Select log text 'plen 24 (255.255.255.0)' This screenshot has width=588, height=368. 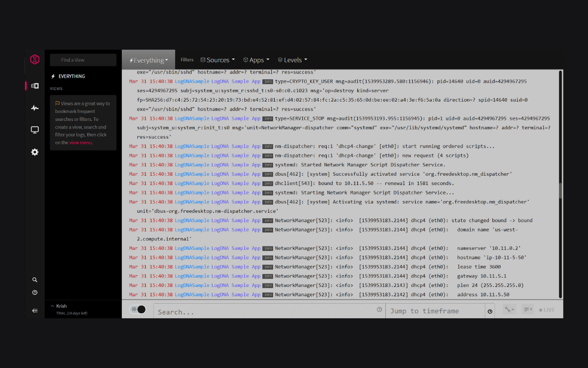(x=490, y=285)
